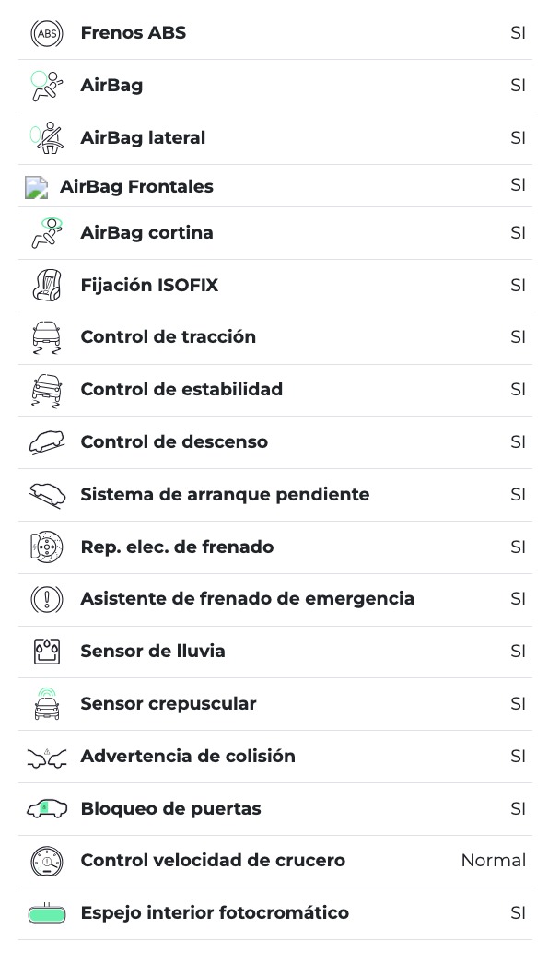
Task: Click the AirBag passenger icon
Action: 46,86
